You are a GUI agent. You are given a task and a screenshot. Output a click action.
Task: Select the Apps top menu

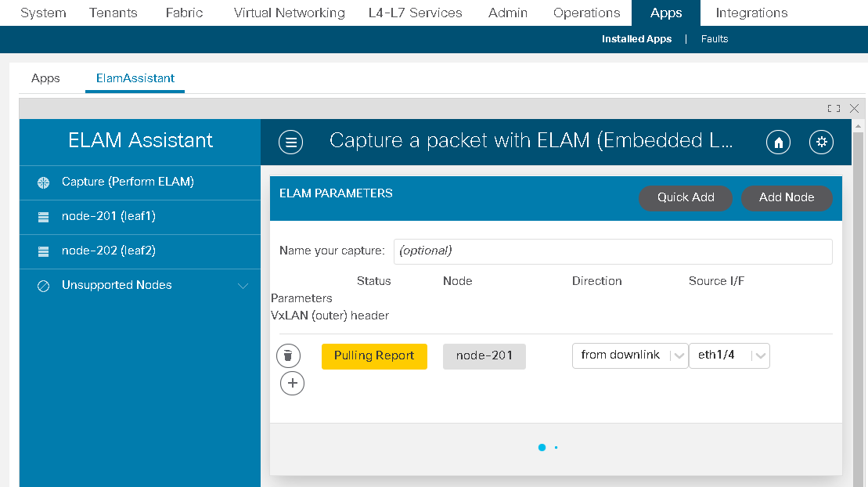tap(666, 13)
